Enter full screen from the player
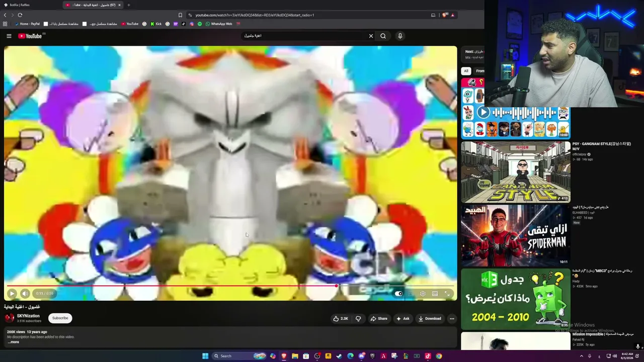 click(x=447, y=294)
